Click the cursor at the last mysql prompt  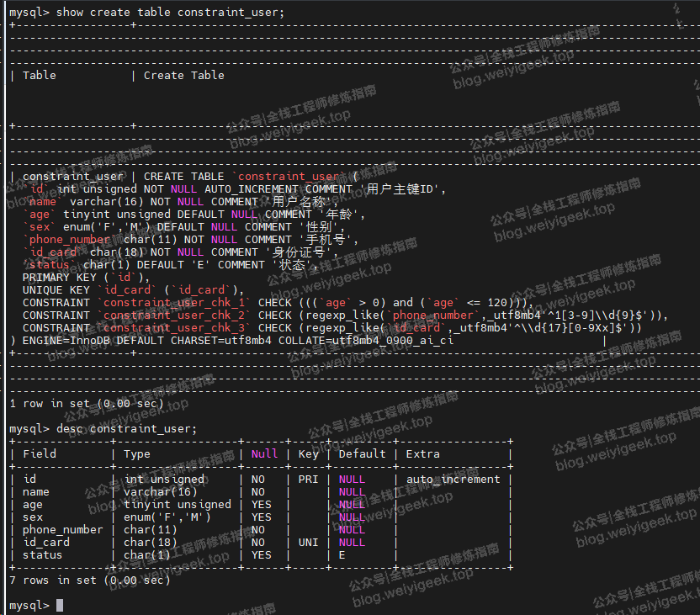pyautogui.click(x=60, y=606)
